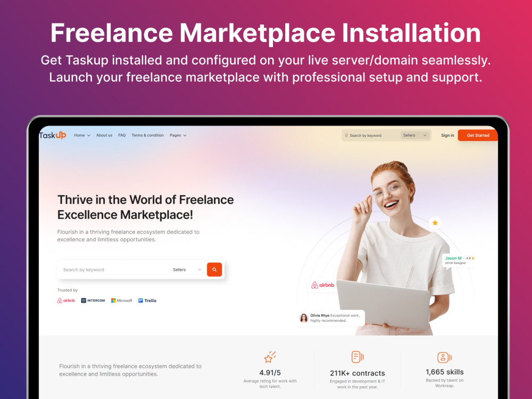
Task: Click the Sign in link
Action: pos(447,135)
